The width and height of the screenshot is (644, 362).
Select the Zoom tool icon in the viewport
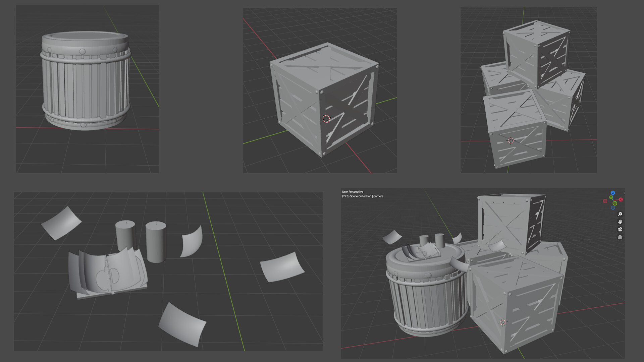tap(620, 214)
